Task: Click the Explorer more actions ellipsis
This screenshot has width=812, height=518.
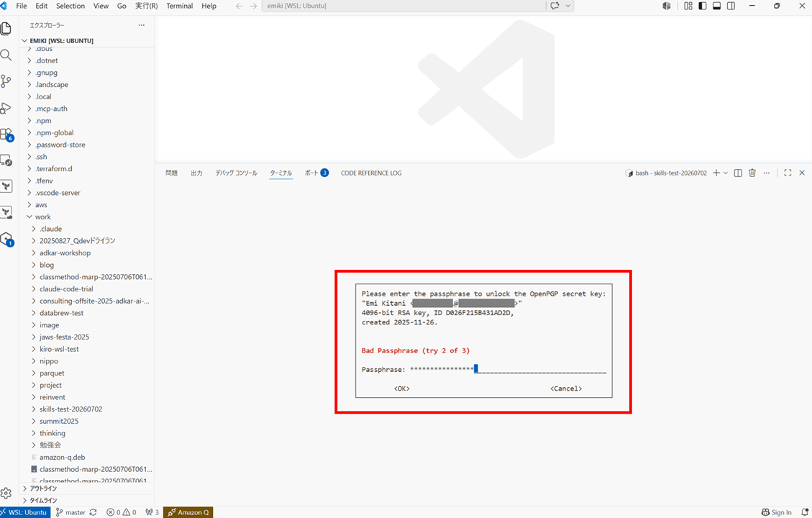Action: point(142,25)
